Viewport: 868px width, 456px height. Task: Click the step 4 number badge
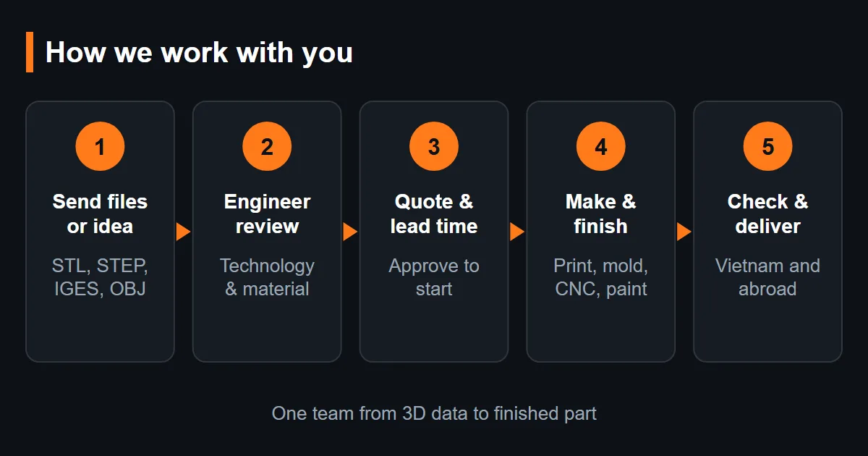click(x=601, y=146)
